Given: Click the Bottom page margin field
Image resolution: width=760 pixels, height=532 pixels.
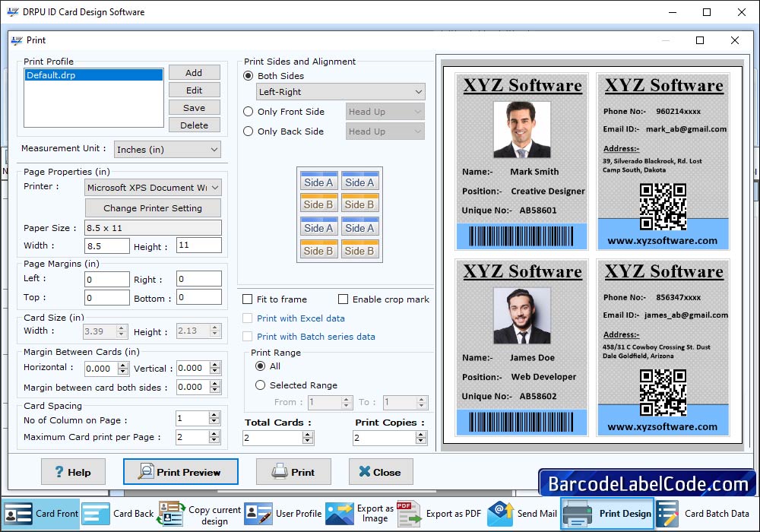Looking at the screenshot, I should [x=198, y=297].
